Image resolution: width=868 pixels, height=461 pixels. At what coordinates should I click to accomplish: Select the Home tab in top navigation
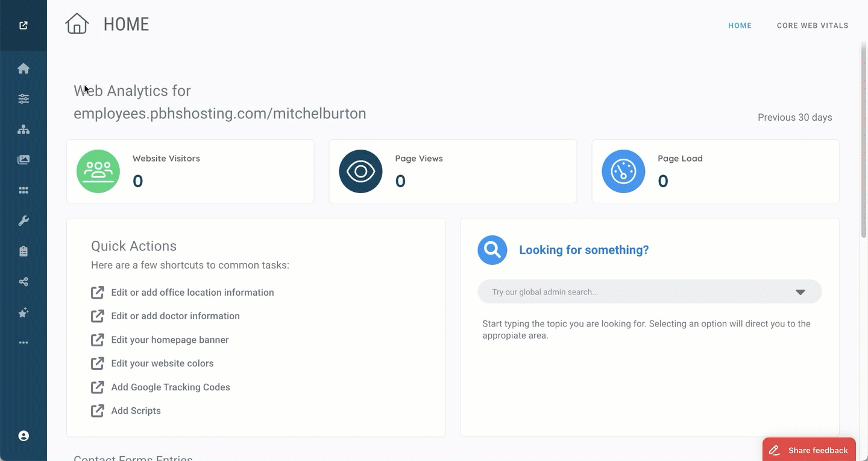[740, 25]
